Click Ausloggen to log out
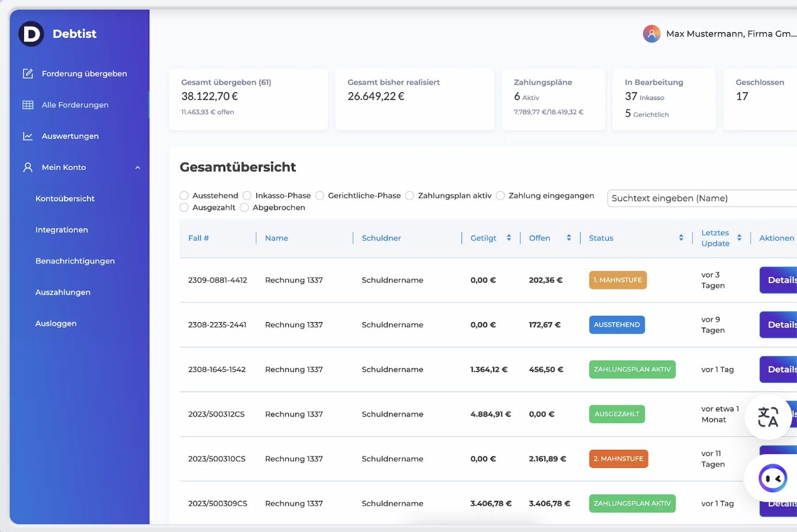797x532 pixels. [x=56, y=324]
